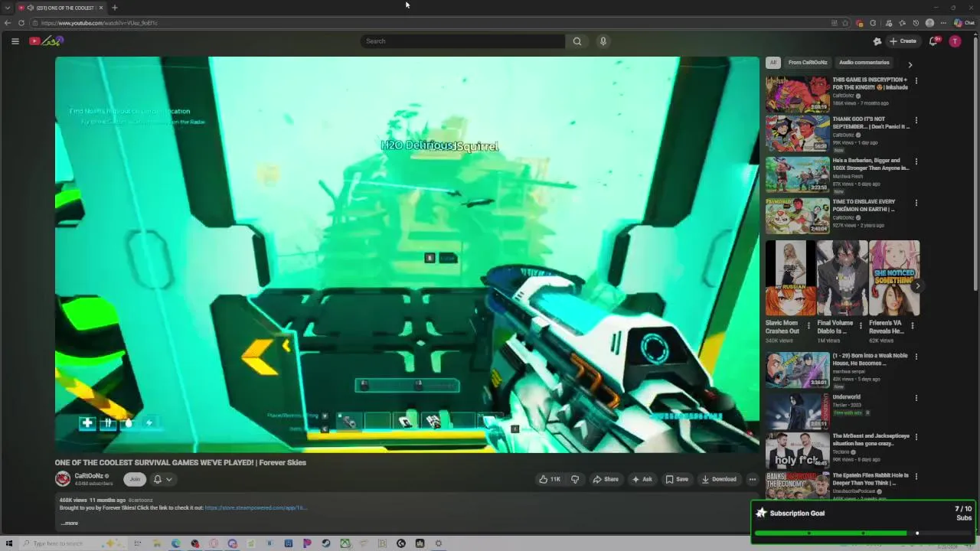Open Settings gear in the taskbar
The height and width of the screenshot is (551, 980).
click(x=439, y=543)
